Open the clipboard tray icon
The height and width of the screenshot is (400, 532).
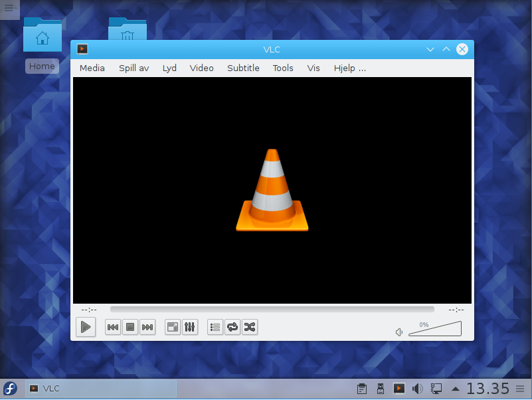point(362,389)
